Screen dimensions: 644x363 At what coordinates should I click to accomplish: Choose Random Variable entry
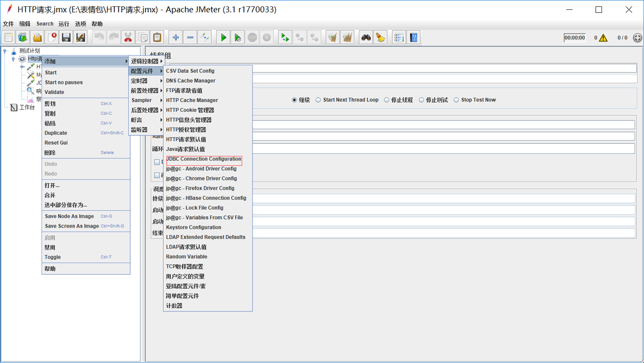pos(208,257)
